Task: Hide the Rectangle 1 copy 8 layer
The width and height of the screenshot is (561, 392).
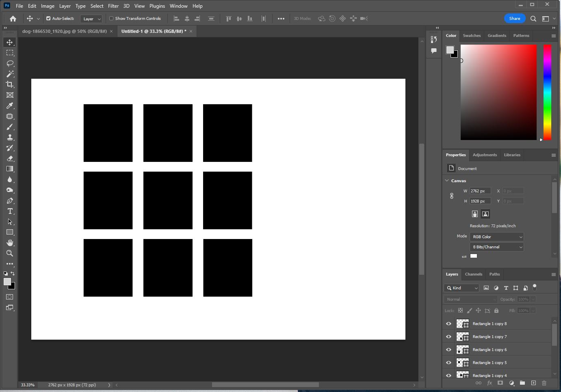Action: pos(448,323)
